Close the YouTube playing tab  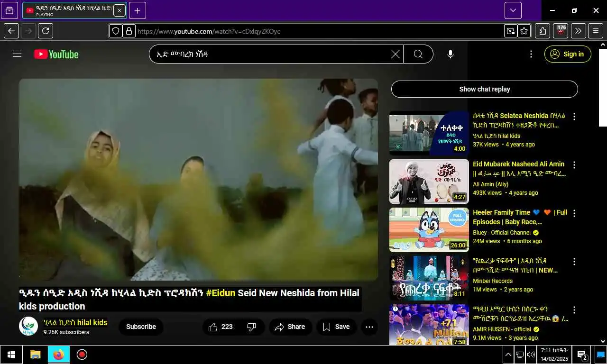click(120, 10)
